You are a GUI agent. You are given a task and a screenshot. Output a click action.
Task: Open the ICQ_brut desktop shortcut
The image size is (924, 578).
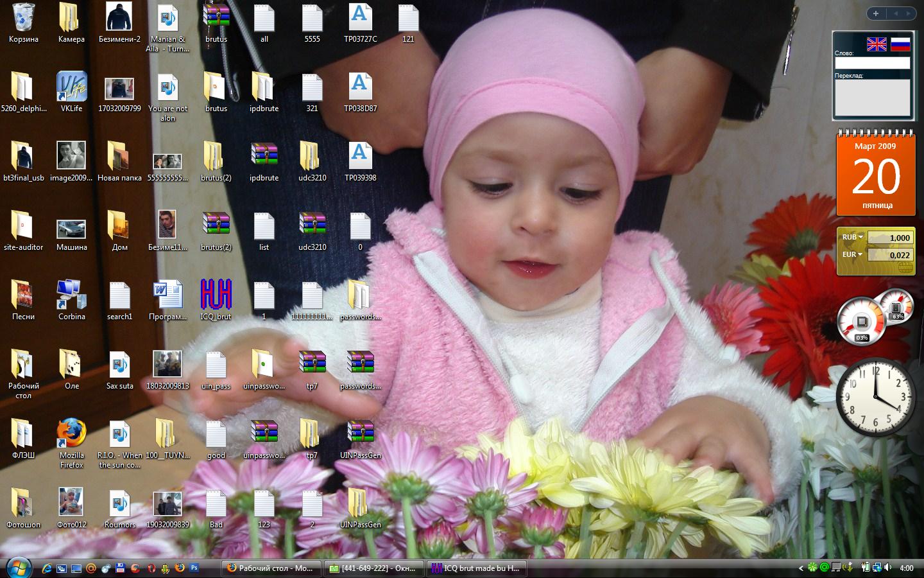(x=216, y=295)
